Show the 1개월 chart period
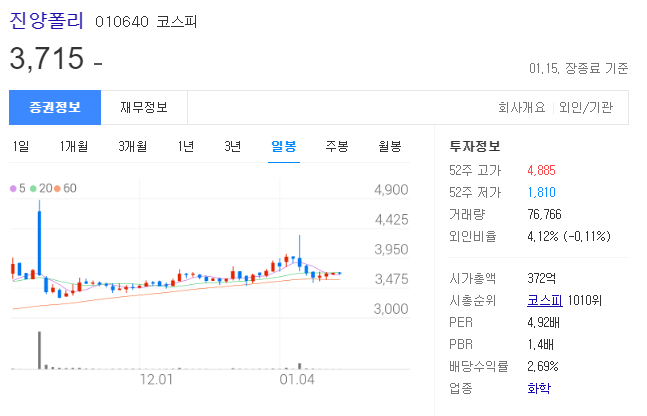Screen dimensions: 647x416 (x=74, y=146)
